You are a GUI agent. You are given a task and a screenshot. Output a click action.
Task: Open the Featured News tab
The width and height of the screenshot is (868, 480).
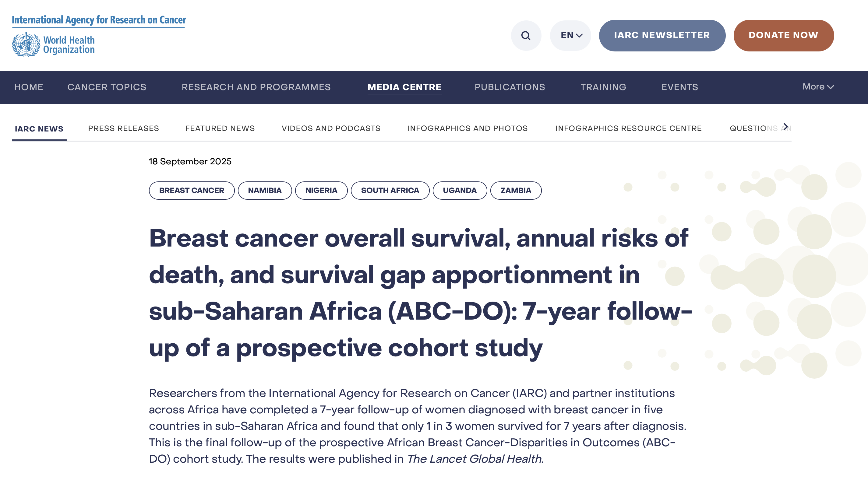tap(220, 128)
